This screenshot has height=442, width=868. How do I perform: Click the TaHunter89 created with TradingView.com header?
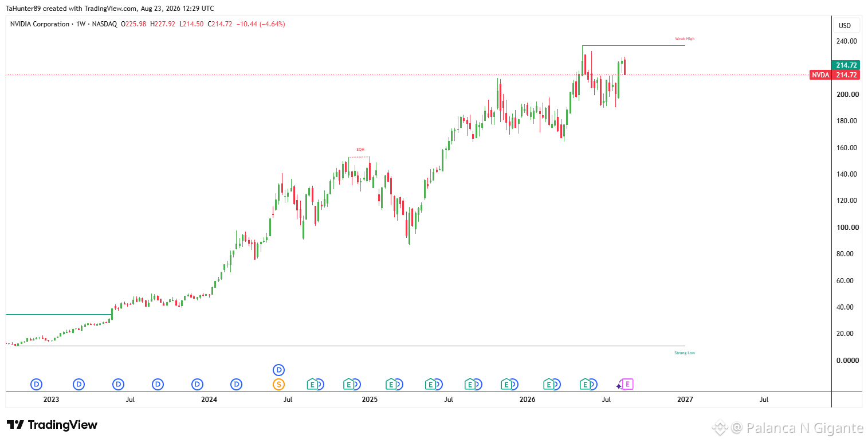pos(110,9)
